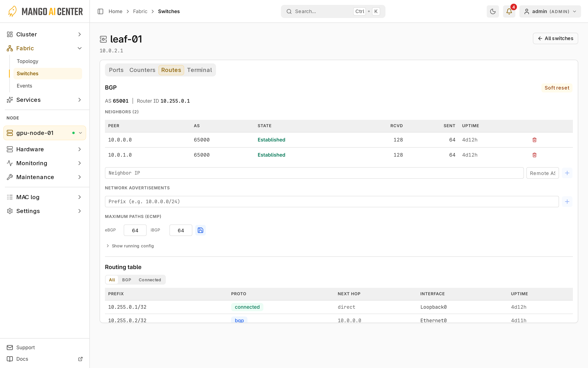Toggle the sidebar panel icon
Screen dimensions: 588x368
(100, 11)
